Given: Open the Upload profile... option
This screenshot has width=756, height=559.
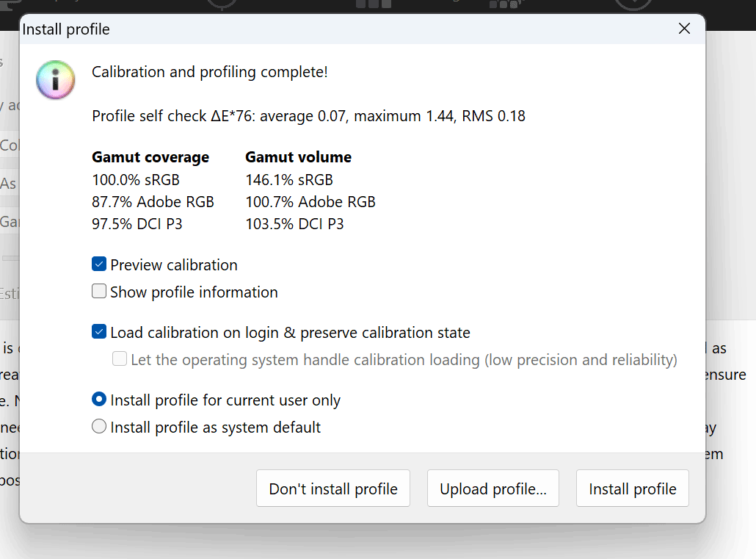Looking at the screenshot, I should (493, 489).
